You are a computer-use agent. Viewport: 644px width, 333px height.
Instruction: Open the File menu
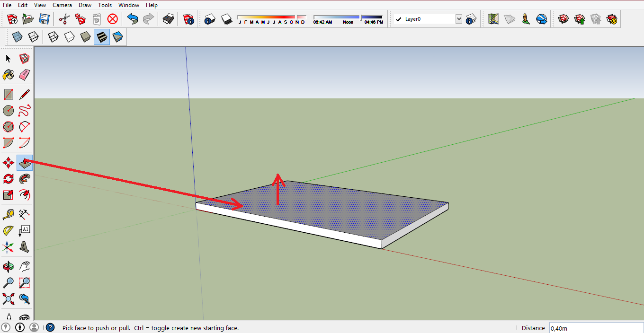click(x=7, y=5)
